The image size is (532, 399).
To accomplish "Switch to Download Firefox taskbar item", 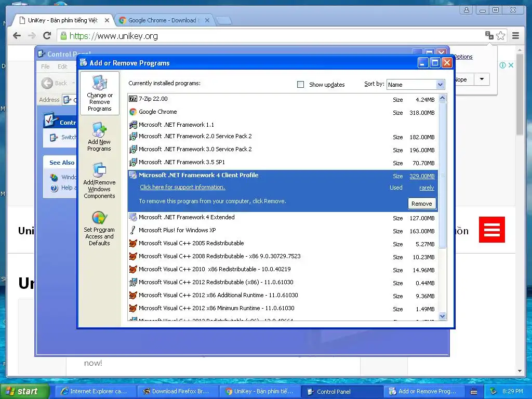I will tap(178, 391).
